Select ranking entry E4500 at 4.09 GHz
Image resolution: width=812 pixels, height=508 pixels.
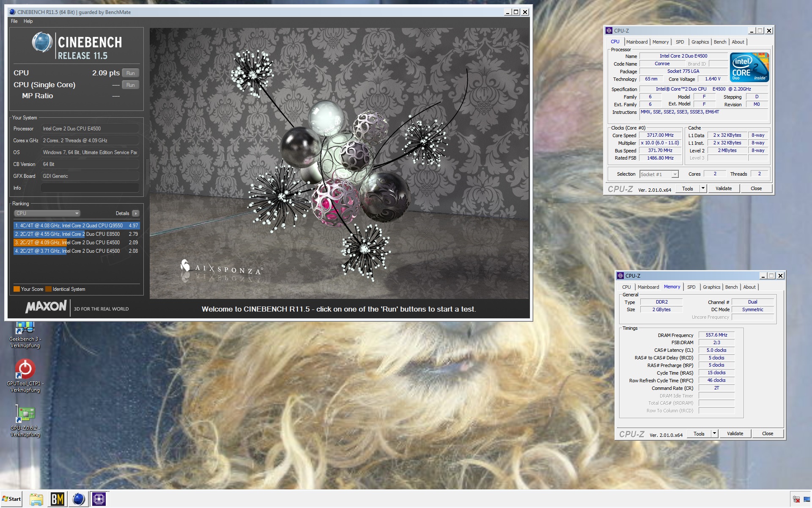coord(77,243)
